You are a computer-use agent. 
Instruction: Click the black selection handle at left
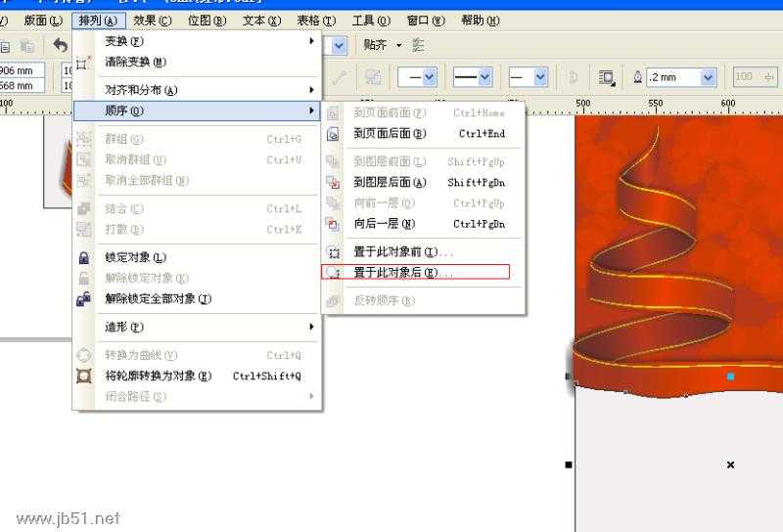[569, 465]
